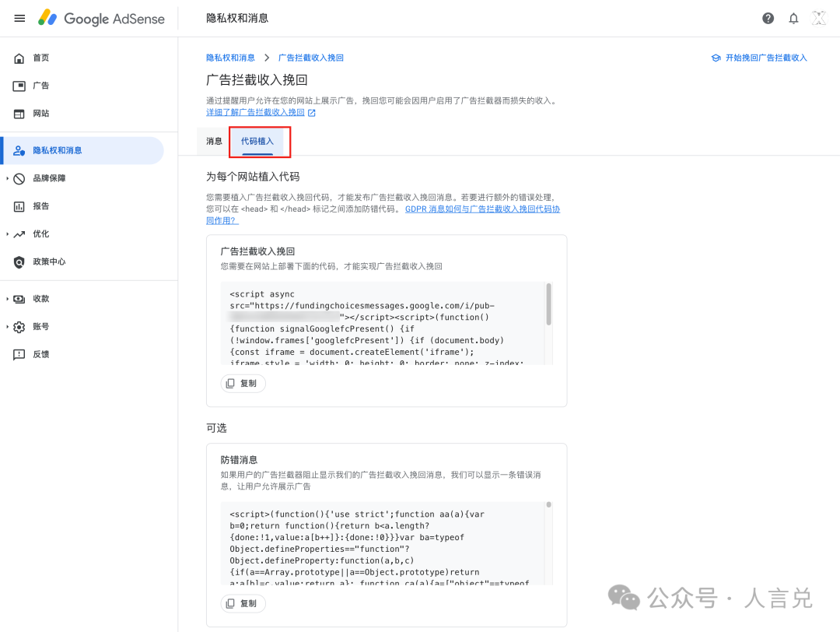Click the 隐私权和消息 breadcrumb link
Viewport: 840px width, 632px height.
(230, 58)
